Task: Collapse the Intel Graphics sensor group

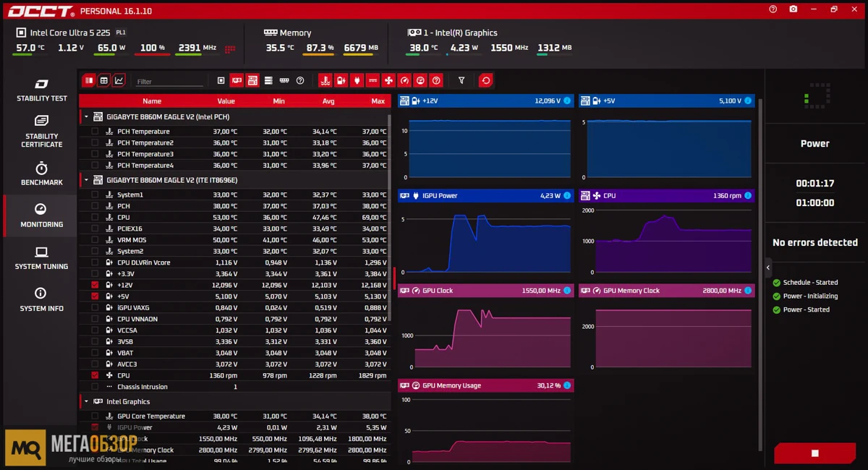Action: [x=86, y=401]
